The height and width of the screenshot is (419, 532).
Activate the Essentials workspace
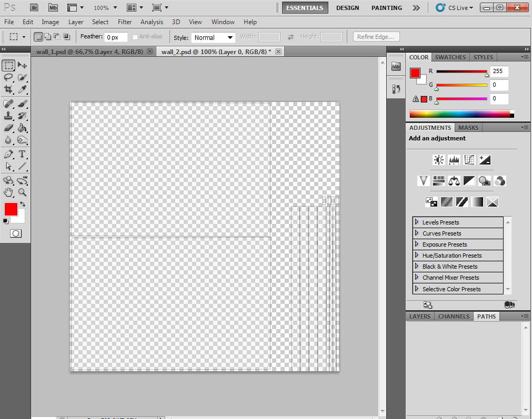tap(305, 8)
